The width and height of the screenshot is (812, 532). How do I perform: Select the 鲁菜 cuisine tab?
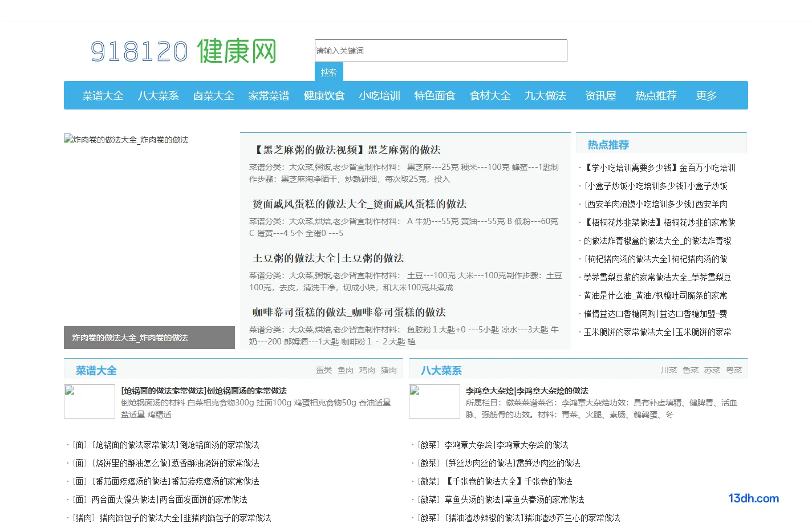pyautogui.click(x=691, y=370)
